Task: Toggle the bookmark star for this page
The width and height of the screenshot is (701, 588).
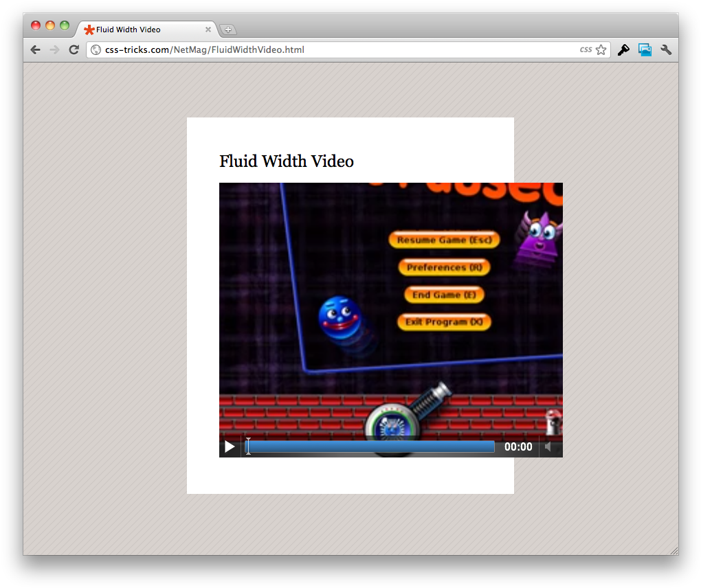Action: pos(600,49)
